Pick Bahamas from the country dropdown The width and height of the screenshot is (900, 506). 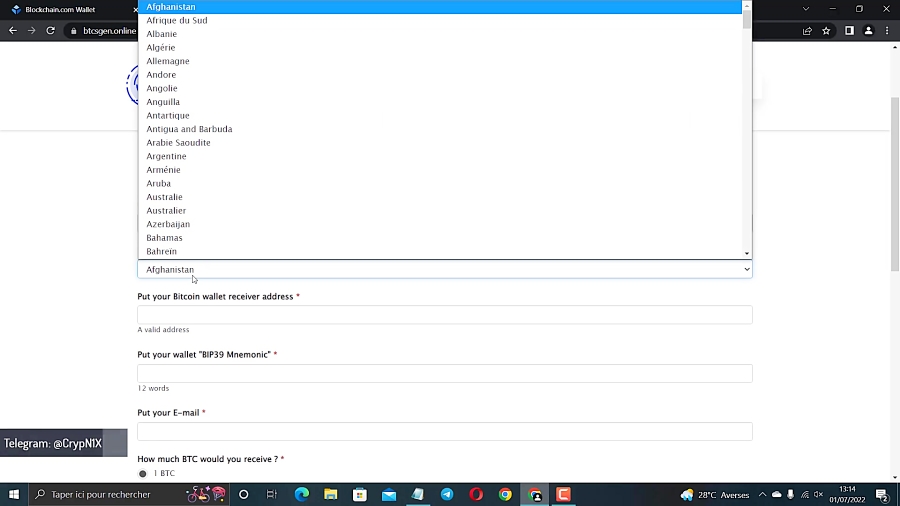[x=164, y=238]
